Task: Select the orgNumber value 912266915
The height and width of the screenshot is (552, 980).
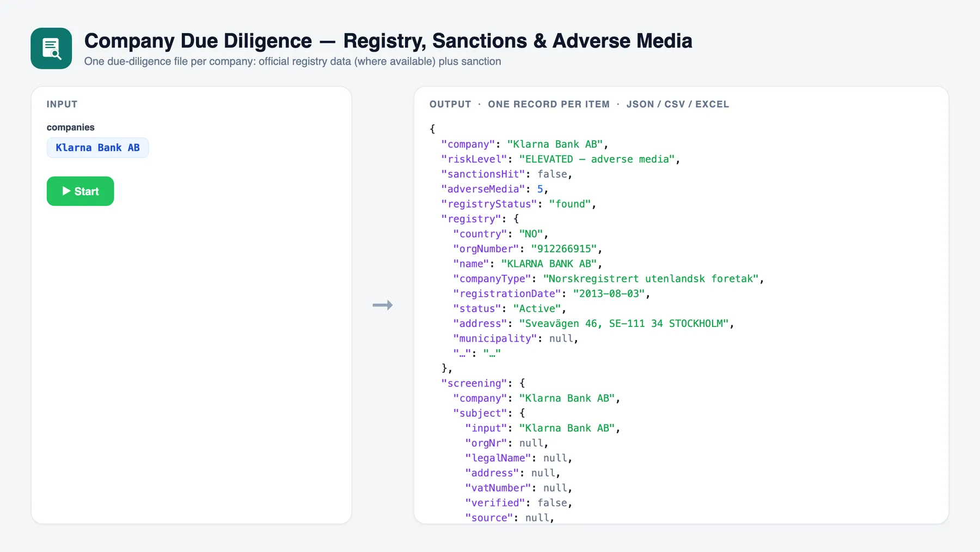Action: tap(564, 249)
